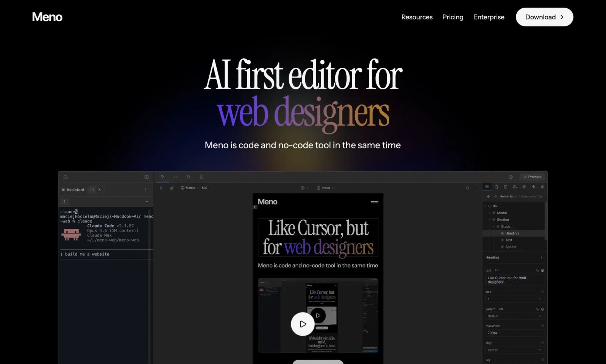Open the layers panel tab
Image resolution: width=606 pixels, height=364 pixels.
487,187
